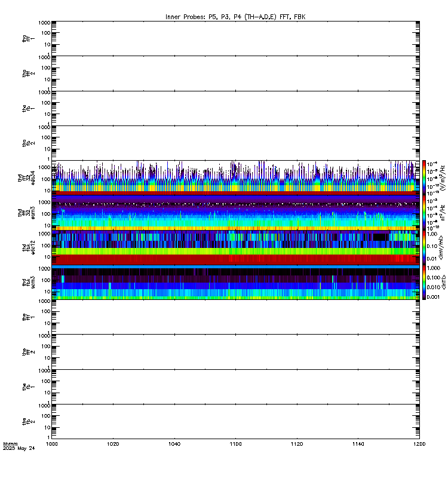448x478 pixels.
Task: Click inside the empty tha fff 1 panel
Action: (x=235, y=38)
